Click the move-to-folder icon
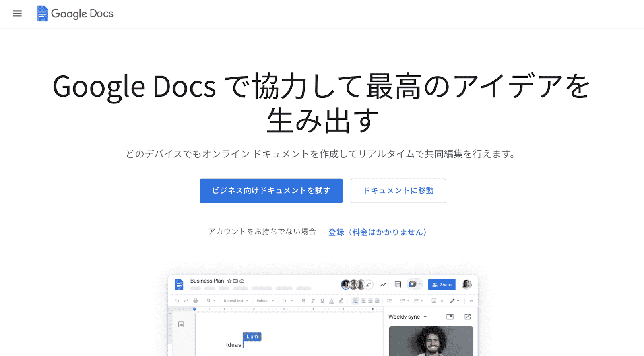Screen dimensions: 644x356 pyautogui.click(x=235, y=281)
